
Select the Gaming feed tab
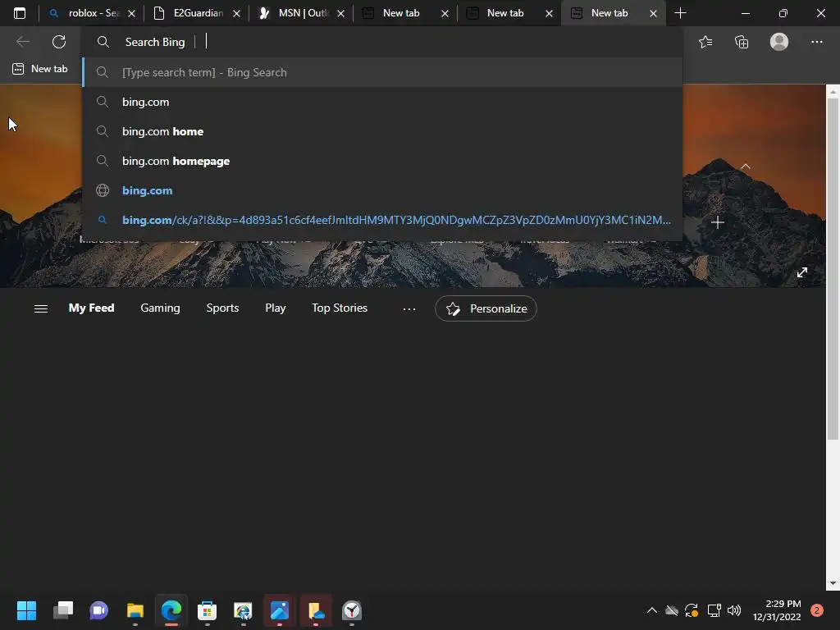[x=160, y=308]
